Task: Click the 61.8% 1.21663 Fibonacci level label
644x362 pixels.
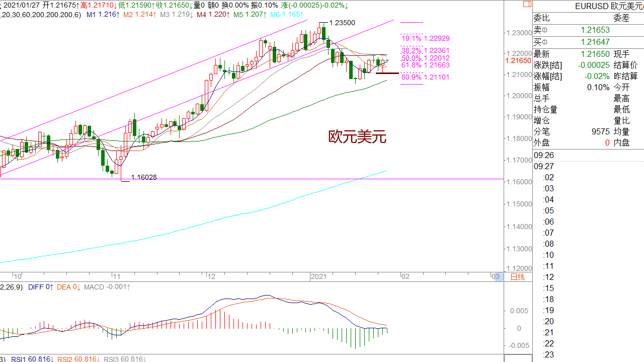Action: [x=426, y=65]
